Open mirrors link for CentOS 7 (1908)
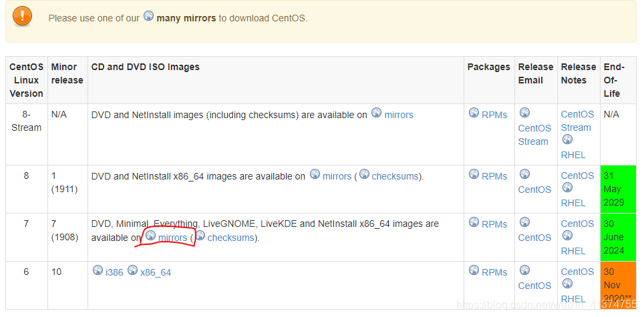The width and height of the screenshot is (644, 317). tap(173, 238)
